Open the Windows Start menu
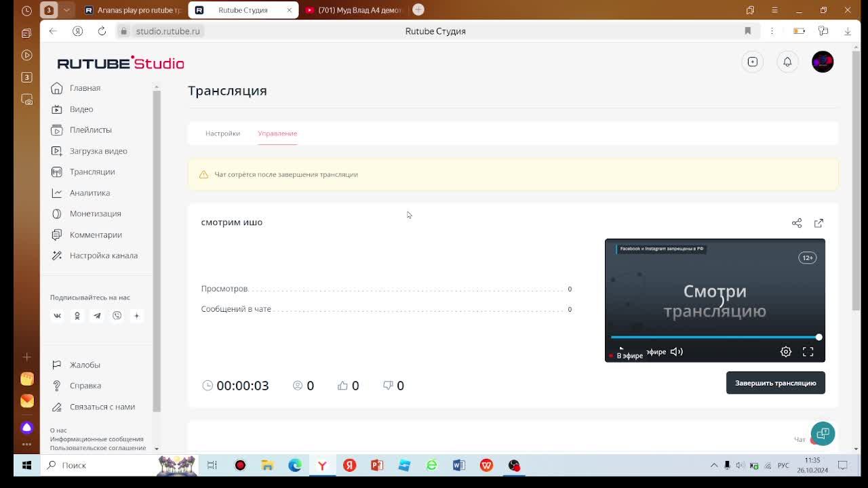Image resolution: width=868 pixels, height=488 pixels. (x=26, y=466)
